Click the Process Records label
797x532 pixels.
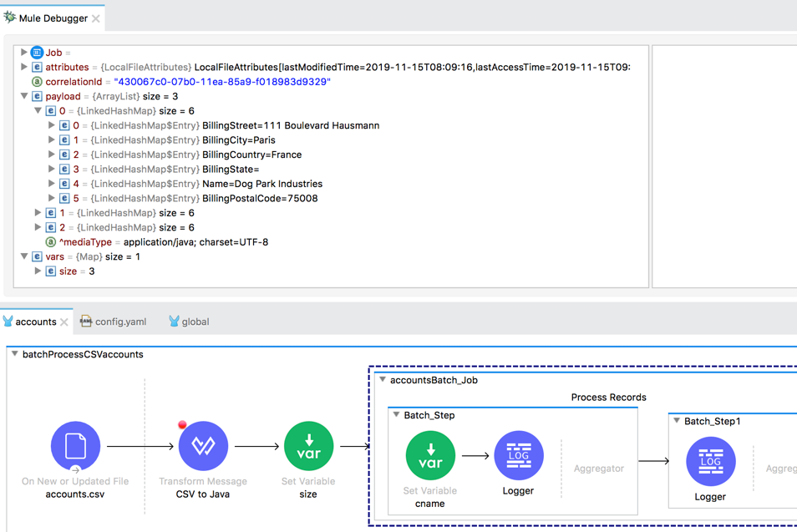(608, 398)
